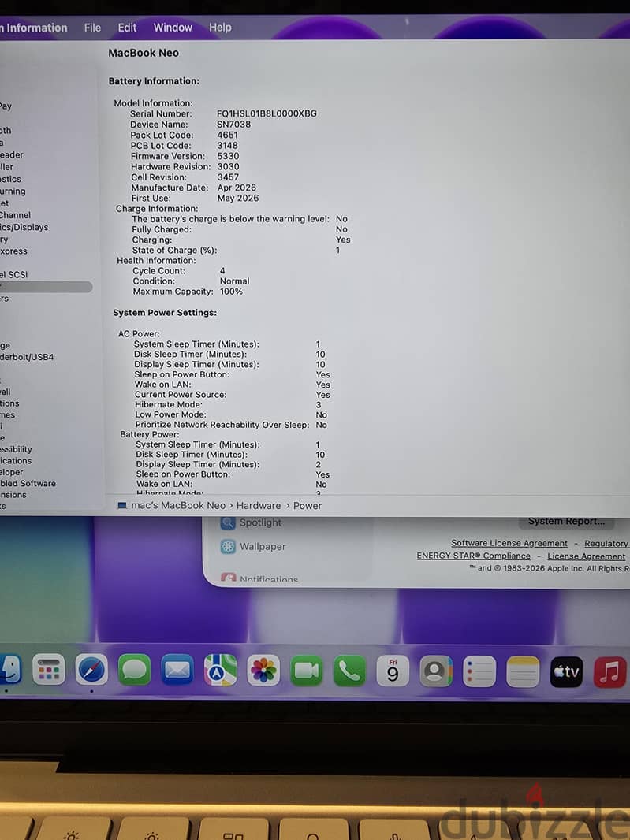Viewport: 630px width, 840px height.
Task: Click Hardware in the path bar
Action: (x=259, y=505)
